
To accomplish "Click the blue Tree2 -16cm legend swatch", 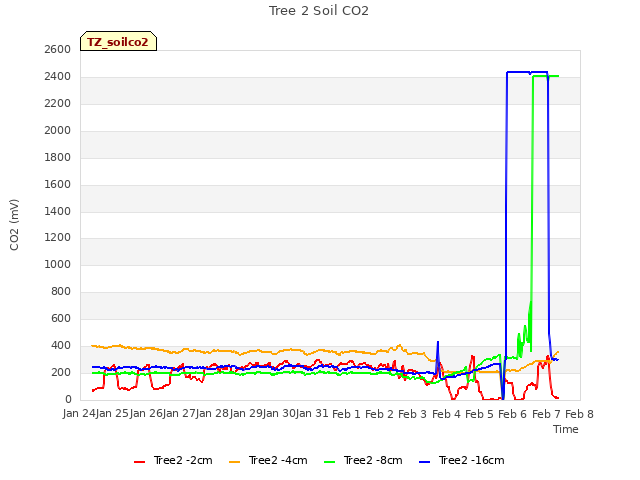I will coord(424,462).
